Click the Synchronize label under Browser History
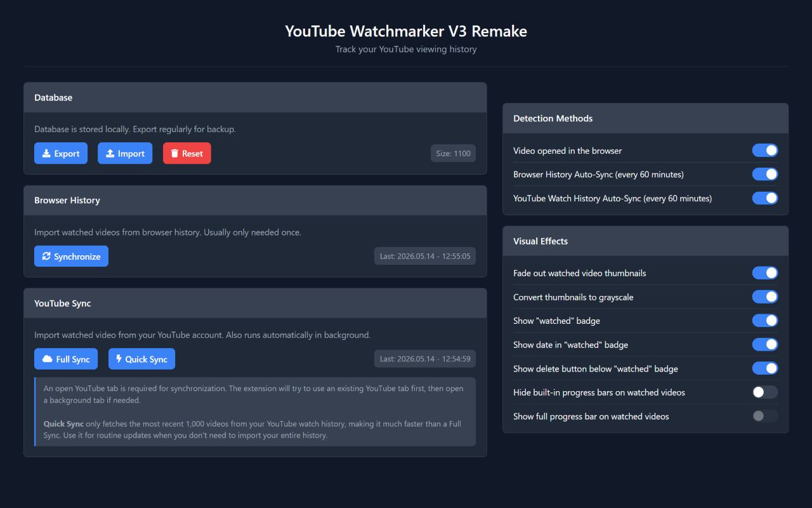This screenshot has width=812, height=508. 77,257
